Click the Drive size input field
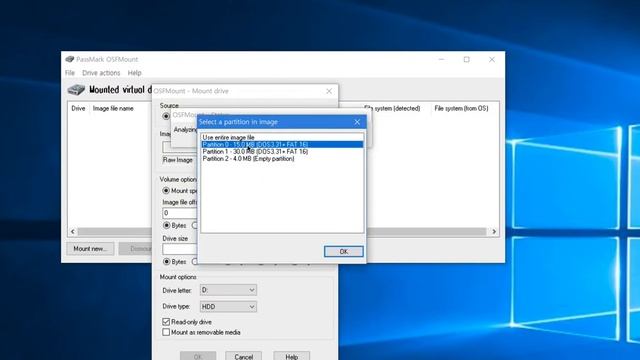The width and height of the screenshot is (640, 360). coord(180,249)
